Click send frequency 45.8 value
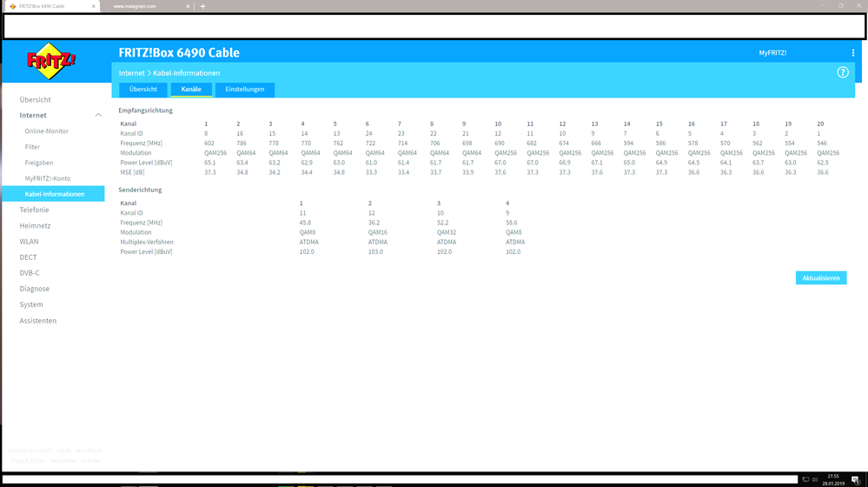The height and width of the screenshot is (487, 868). (x=305, y=223)
